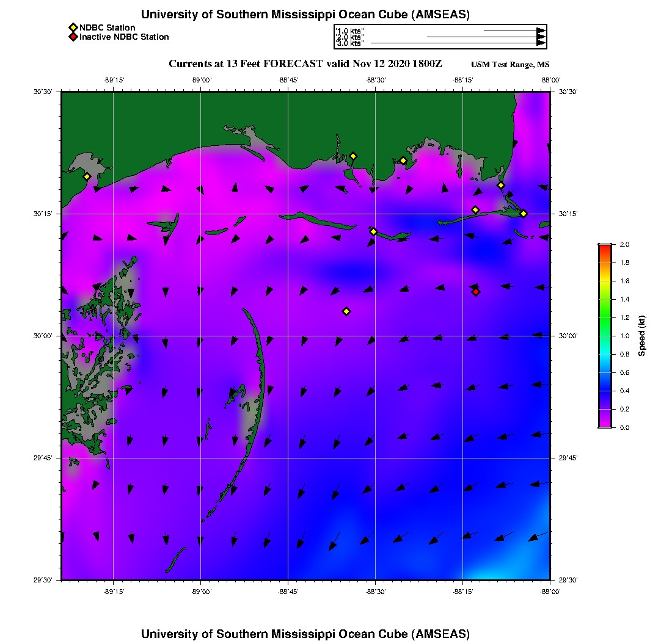Select the westernmost yellow NDBC station marker
This screenshot has height=641, width=672.
pyautogui.click(x=87, y=176)
